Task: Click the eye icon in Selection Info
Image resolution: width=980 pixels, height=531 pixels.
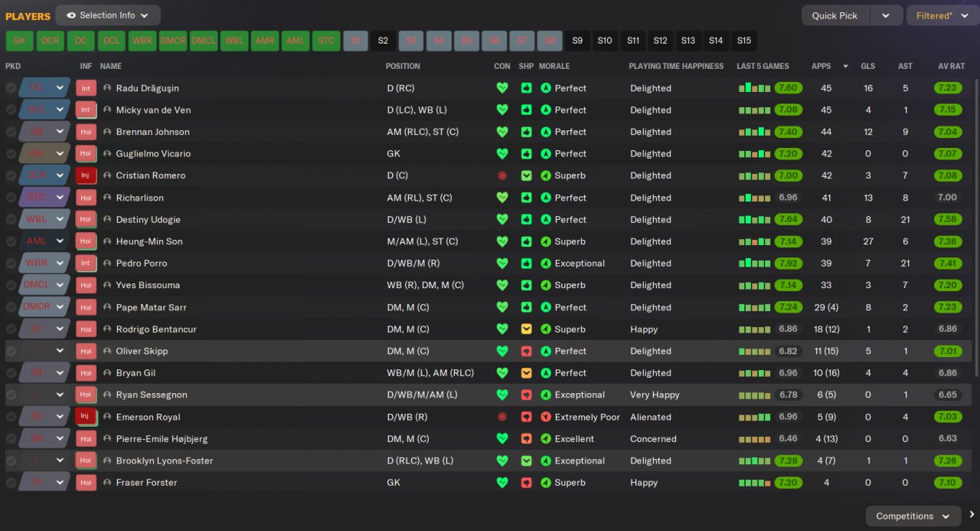Action: (x=71, y=15)
